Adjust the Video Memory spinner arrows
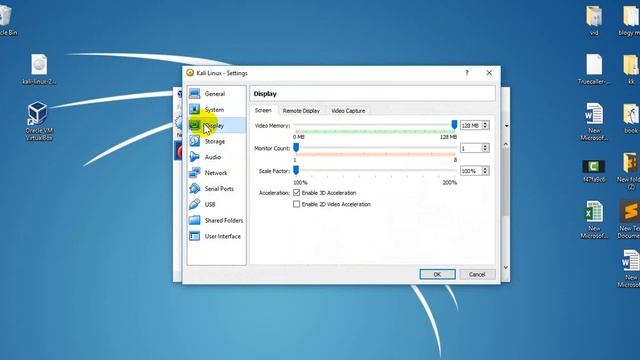 point(485,125)
